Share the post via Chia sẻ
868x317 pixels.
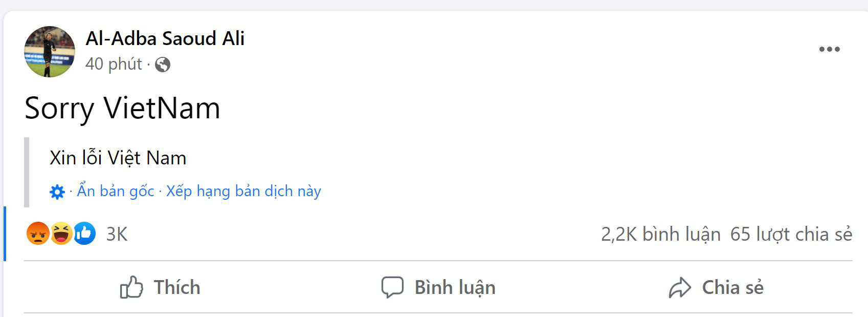(733, 287)
